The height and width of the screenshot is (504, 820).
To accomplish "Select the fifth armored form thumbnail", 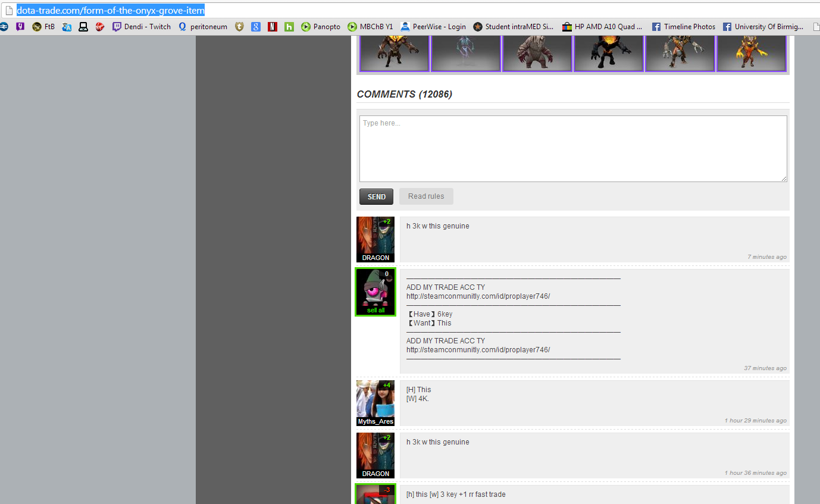I will click(x=680, y=54).
